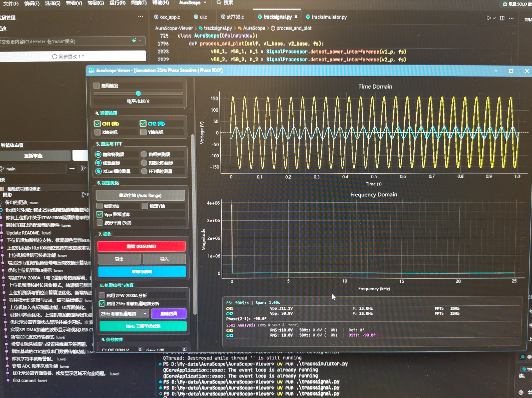The height and width of the screenshot is (398, 532).
Task: Open 转到(G) menu
Action: (x=95, y=3)
